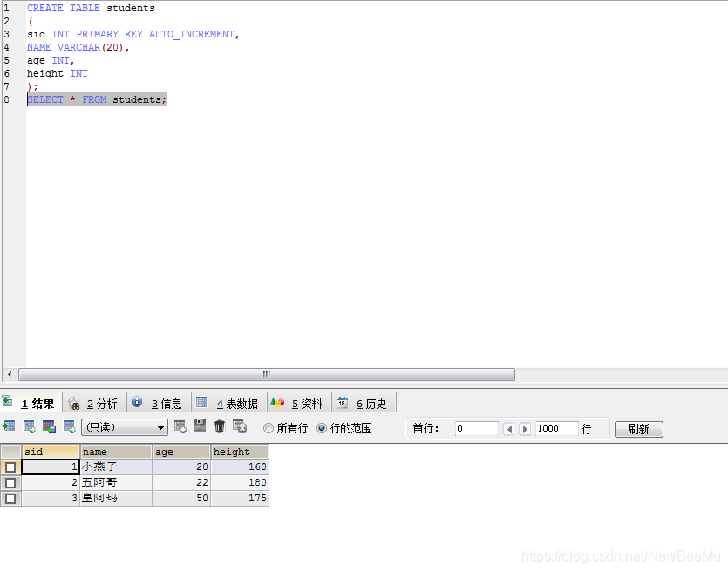
Task: Select the height cell 175
Action: point(240,498)
